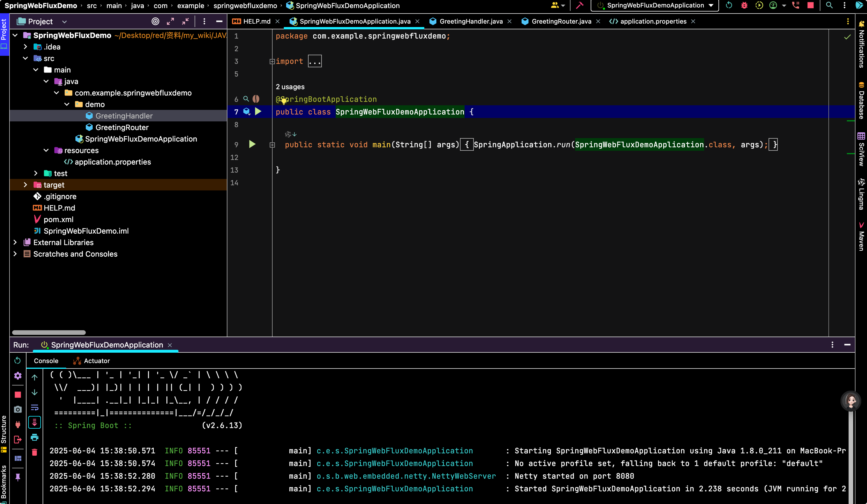Image resolution: width=867 pixels, height=504 pixels.
Task: Open the Actuator tab in Run panel
Action: 92,361
